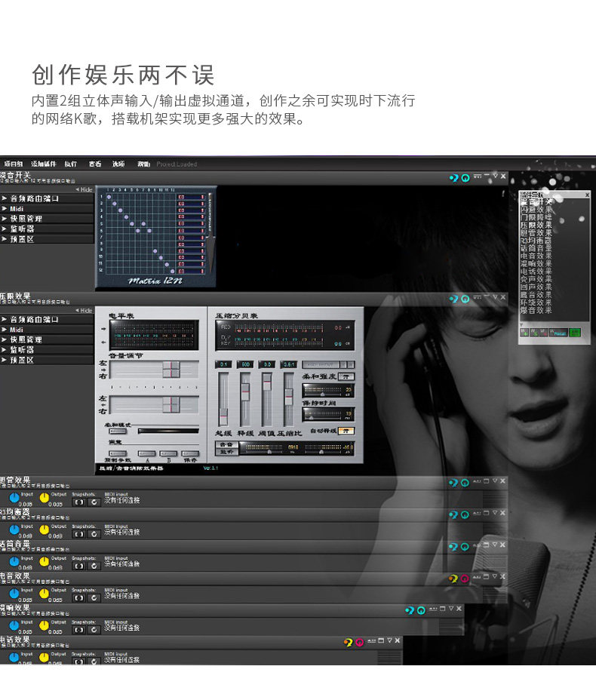Open the 查看 menu
Screen dimensions: 596x700
pyautogui.click(x=94, y=164)
